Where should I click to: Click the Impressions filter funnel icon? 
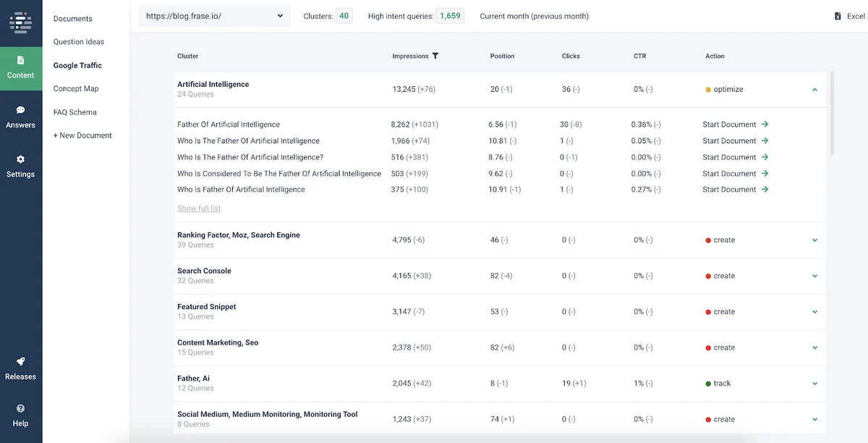(x=435, y=56)
